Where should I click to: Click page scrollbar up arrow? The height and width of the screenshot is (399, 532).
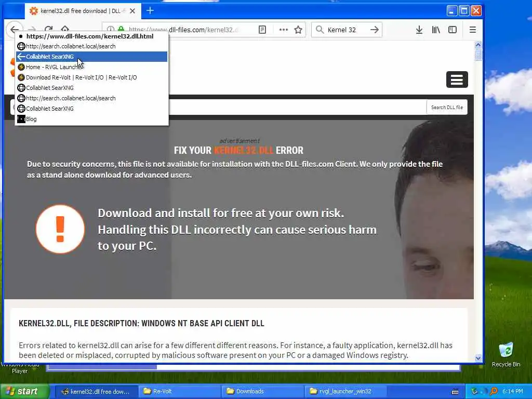[478, 45]
